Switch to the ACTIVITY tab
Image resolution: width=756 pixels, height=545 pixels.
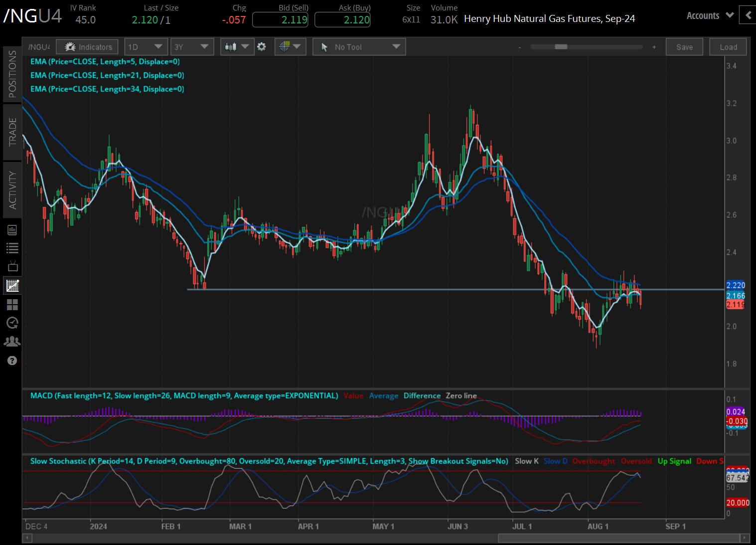click(12, 190)
